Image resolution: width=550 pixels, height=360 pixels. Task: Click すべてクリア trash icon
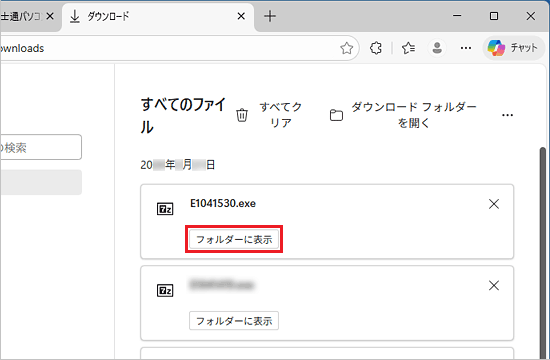pos(242,115)
